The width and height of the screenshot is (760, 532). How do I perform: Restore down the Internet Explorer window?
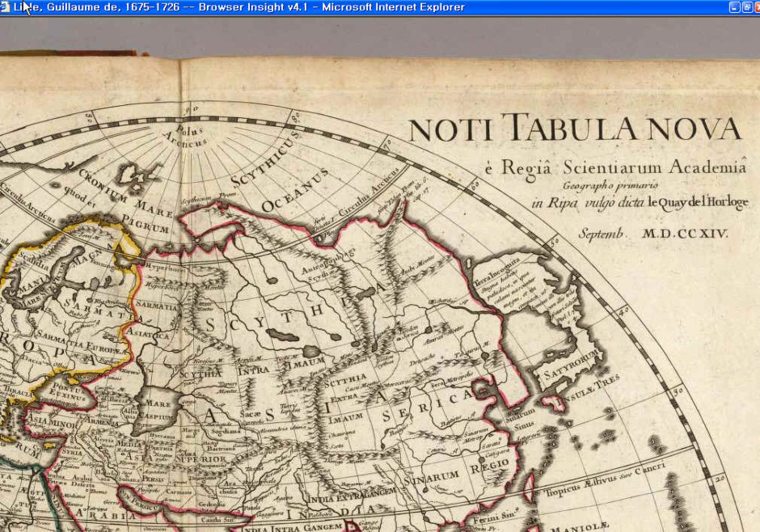tap(747, 6)
